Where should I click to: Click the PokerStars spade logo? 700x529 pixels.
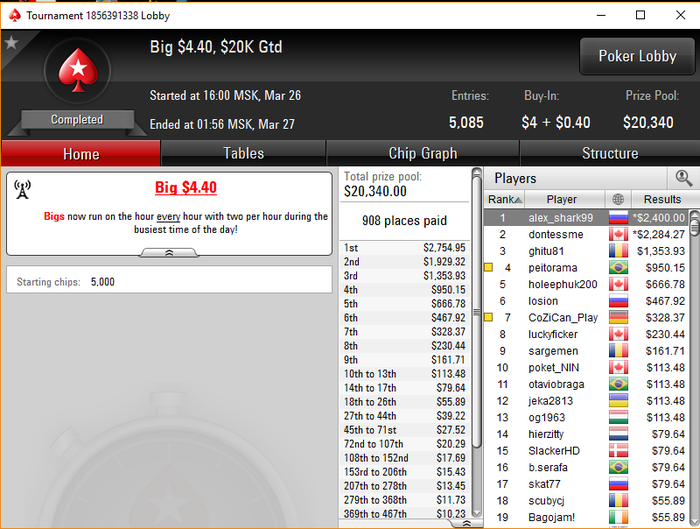coord(78,71)
